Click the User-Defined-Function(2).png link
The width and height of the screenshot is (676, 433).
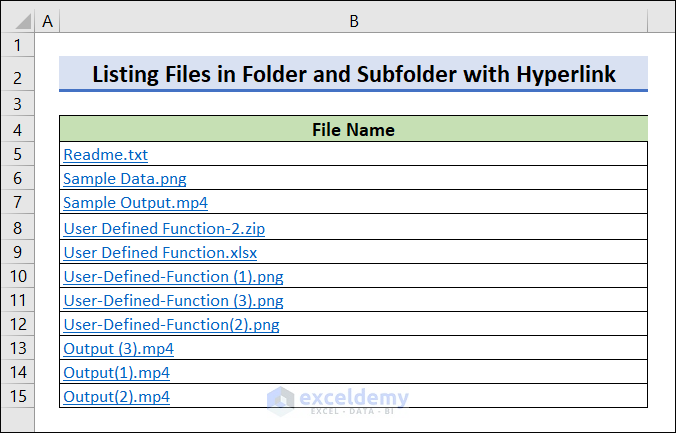[171, 324]
